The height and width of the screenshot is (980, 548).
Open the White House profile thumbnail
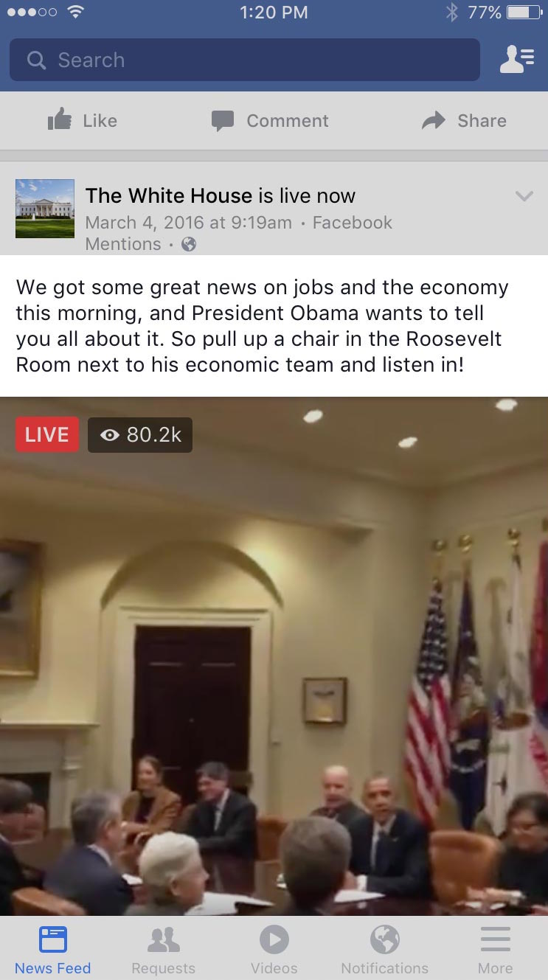click(x=45, y=209)
